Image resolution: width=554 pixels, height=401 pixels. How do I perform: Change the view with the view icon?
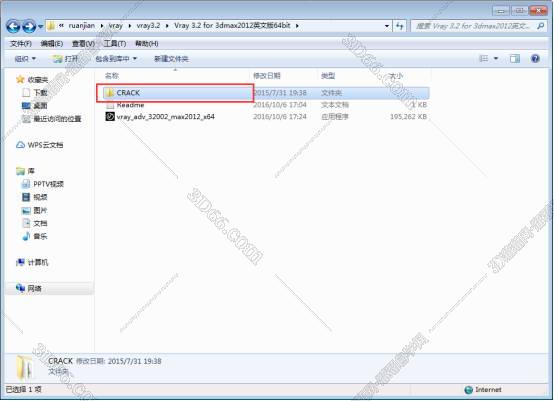tap(483, 59)
